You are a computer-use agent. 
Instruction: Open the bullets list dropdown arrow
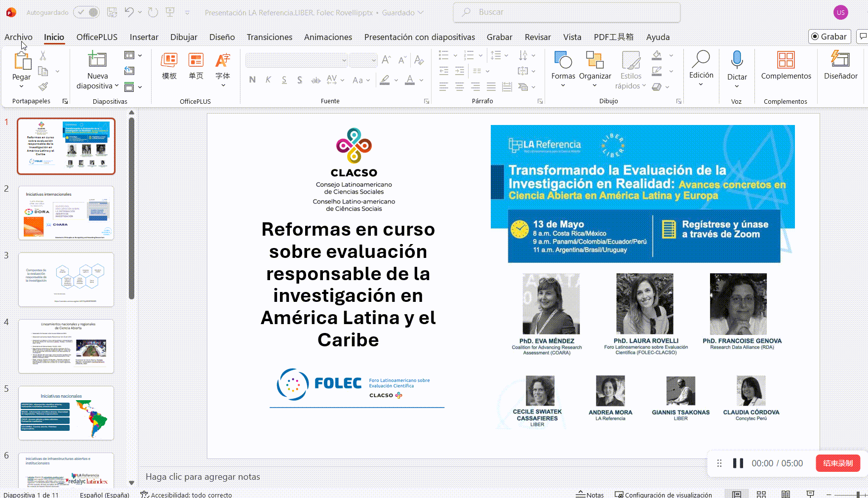coord(455,55)
